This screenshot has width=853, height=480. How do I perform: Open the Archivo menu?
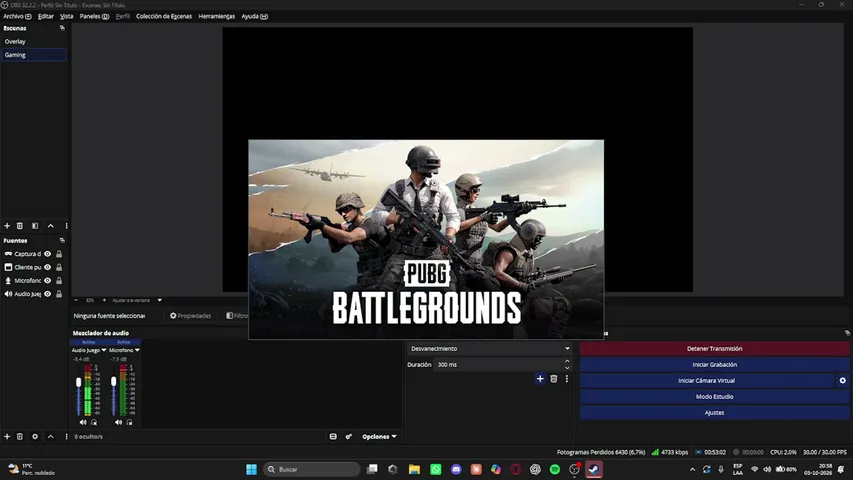[x=17, y=16]
